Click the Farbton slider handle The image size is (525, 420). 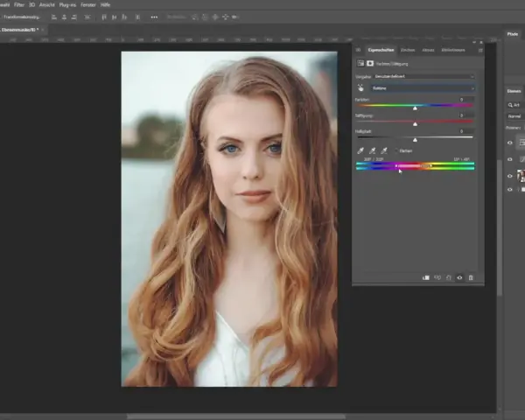point(415,108)
